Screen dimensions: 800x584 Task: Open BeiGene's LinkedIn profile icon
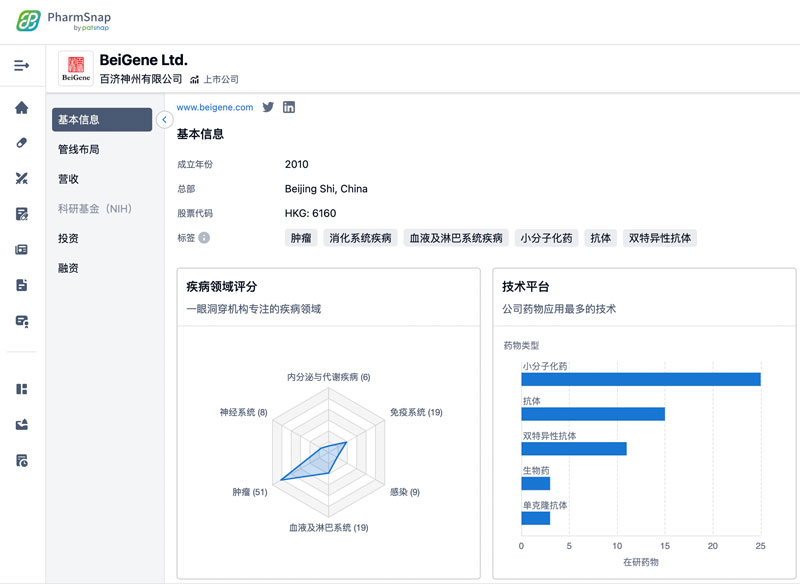tap(289, 107)
